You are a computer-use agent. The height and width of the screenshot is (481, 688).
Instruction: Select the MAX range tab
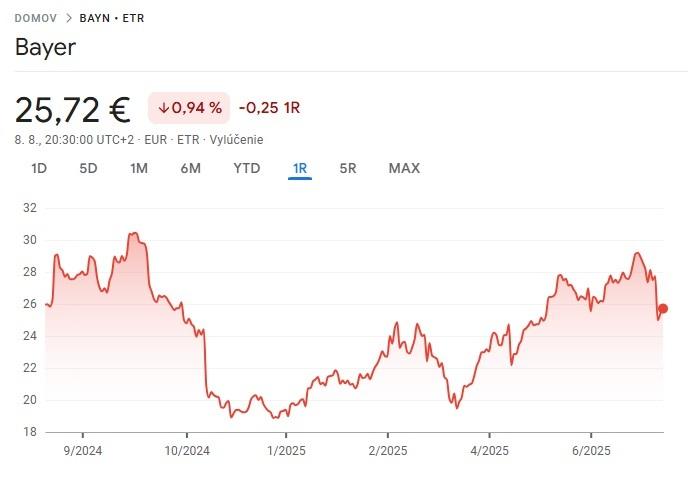tap(404, 168)
